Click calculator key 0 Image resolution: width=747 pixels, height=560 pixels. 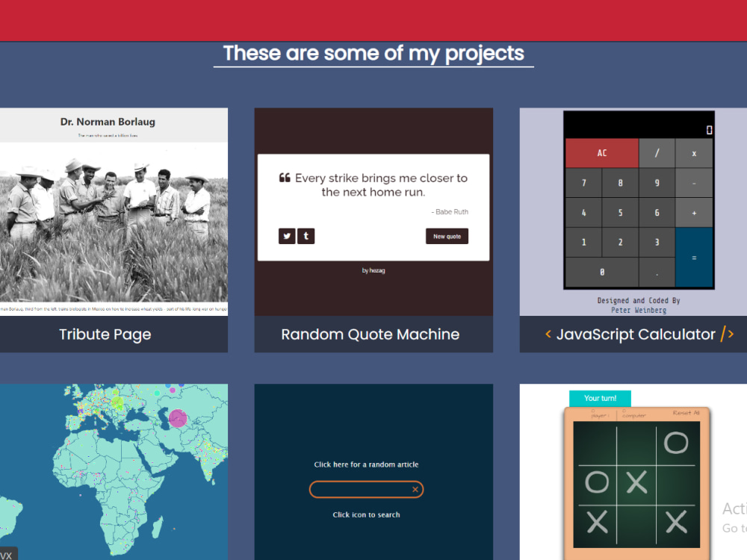click(x=601, y=273)
